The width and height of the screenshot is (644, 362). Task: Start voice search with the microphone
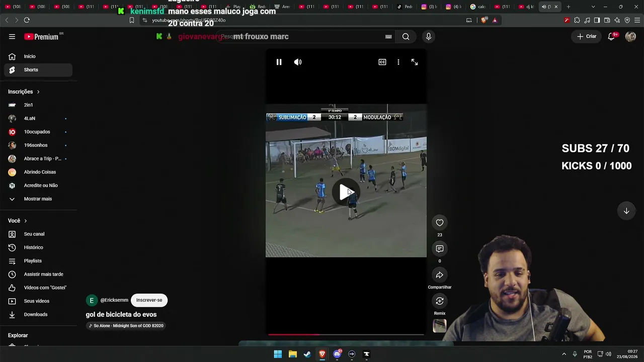pos(429,37)
